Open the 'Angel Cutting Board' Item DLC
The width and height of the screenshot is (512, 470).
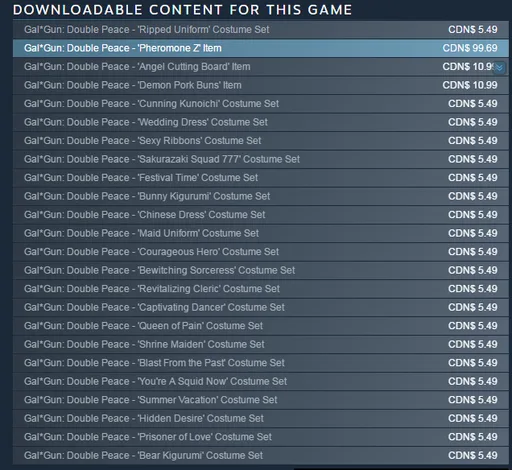pos(261,67)
